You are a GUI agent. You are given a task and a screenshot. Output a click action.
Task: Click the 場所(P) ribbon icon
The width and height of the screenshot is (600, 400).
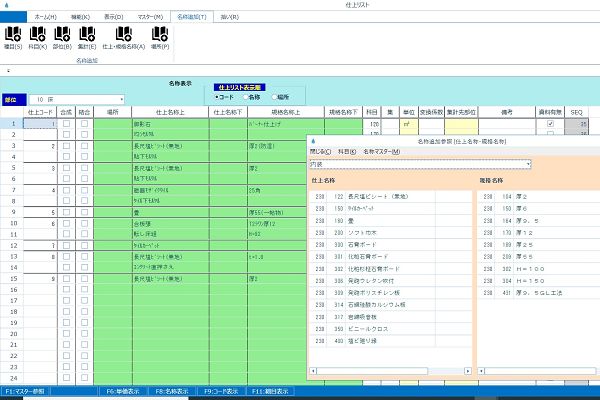coord(160,38)
